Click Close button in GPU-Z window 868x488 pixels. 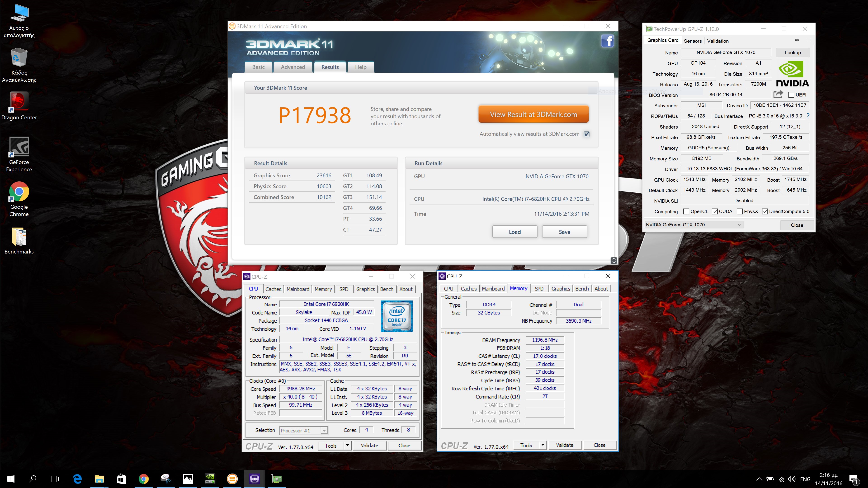tap(797, 225)
